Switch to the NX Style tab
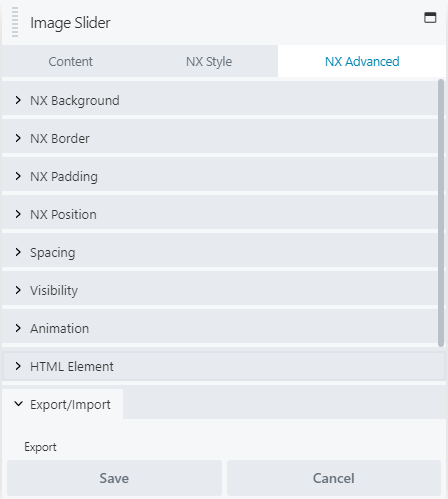Screen dimensions: 448x499 [209, 61]
